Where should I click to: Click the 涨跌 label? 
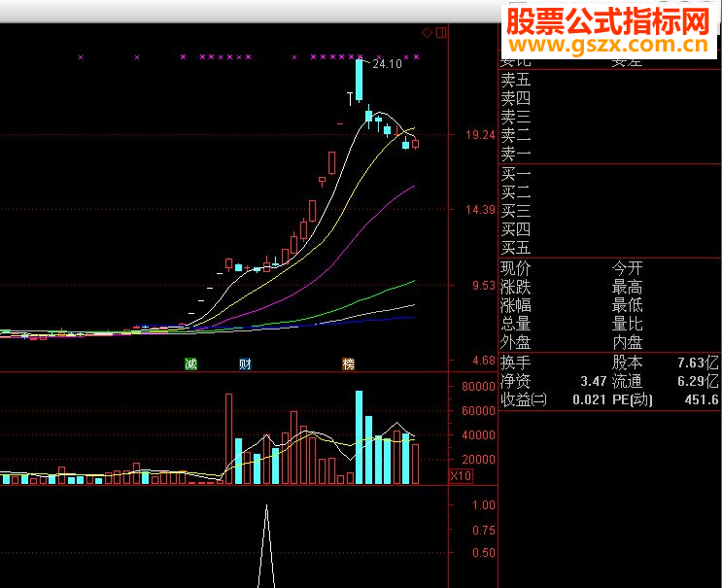point(516,287)
